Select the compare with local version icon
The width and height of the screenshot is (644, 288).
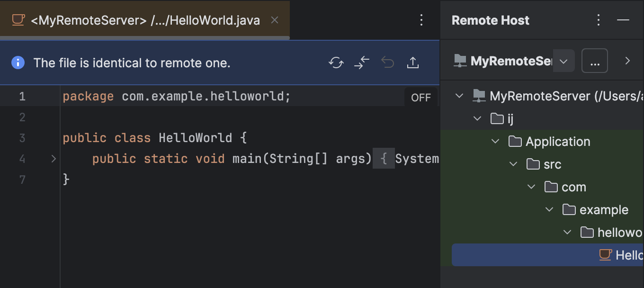(362, 62)
